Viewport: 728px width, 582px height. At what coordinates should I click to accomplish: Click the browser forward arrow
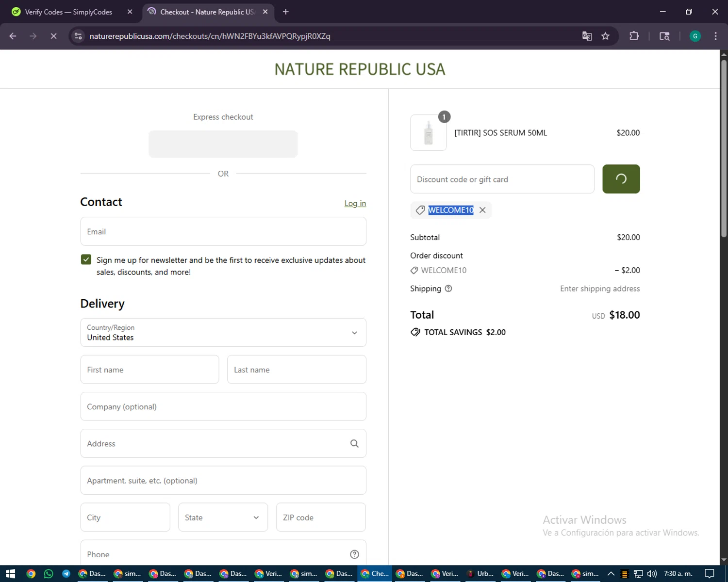pos(33,36)
